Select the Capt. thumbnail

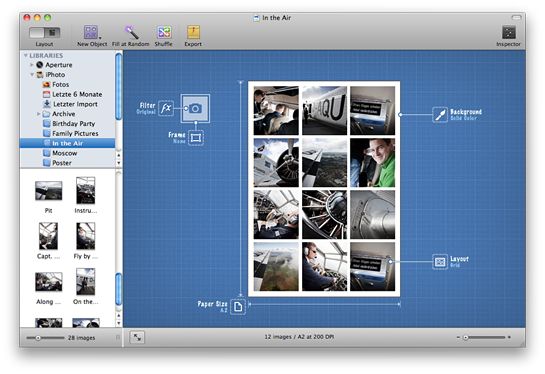tap(48, 236)
